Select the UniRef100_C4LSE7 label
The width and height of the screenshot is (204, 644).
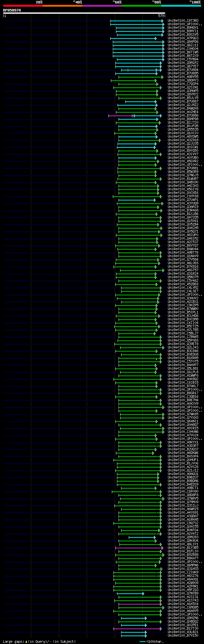pos(183,291)
